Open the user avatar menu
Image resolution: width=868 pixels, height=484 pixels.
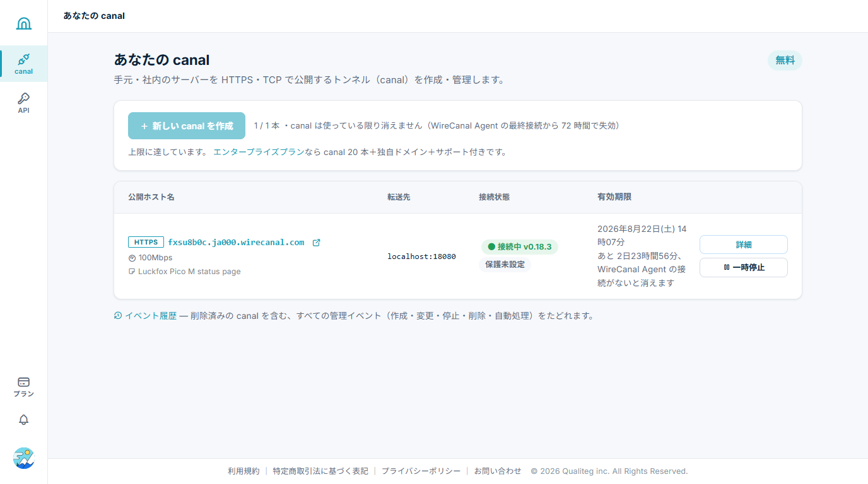click(x=24, y=458)
